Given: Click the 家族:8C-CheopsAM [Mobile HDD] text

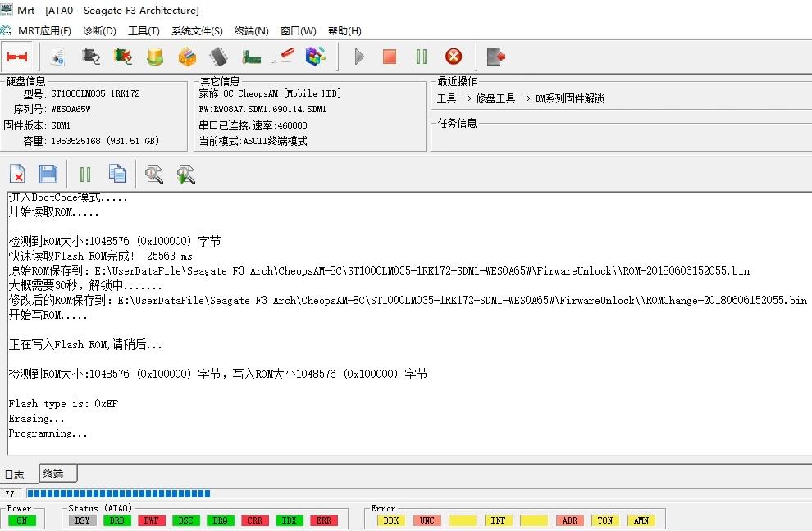Looking at the screenshot, I should 271,93.
